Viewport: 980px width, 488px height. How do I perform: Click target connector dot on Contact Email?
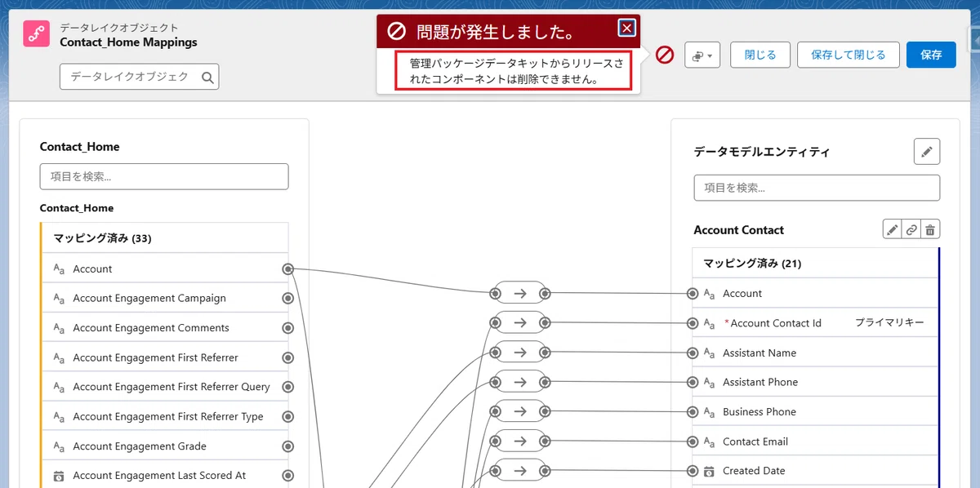pyautogui.click(x=693, y=441)
